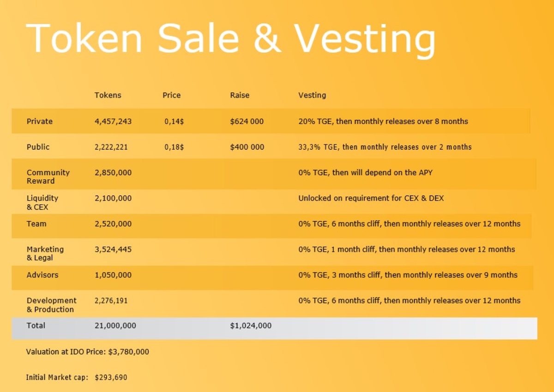This screenshot has height=392, width=554.
Task: Select the Raise column header
Action: 240,95
